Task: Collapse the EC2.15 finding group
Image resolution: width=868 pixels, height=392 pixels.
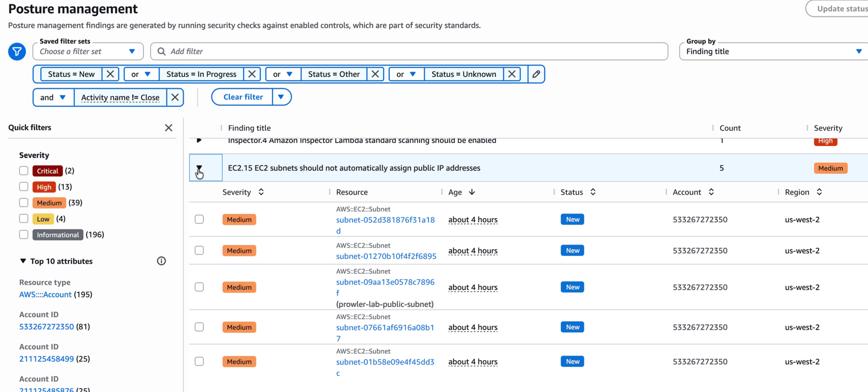Action: [199, 168]
